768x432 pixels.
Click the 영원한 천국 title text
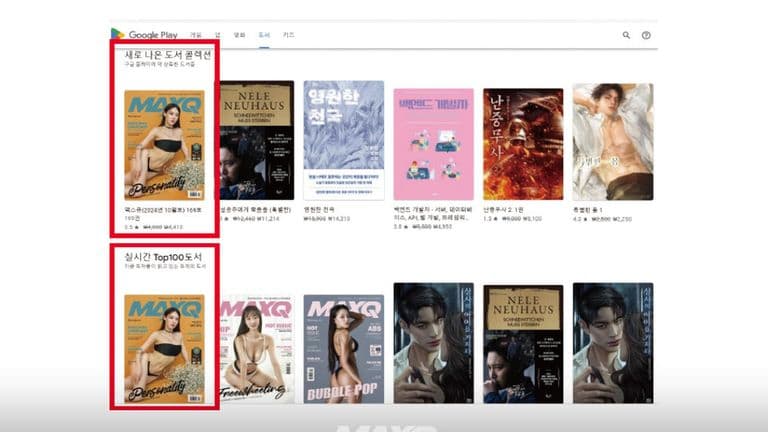[324, 210]
